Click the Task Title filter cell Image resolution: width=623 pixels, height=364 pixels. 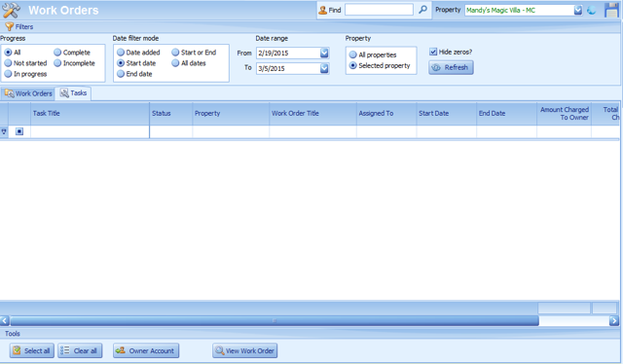click(90, 131)
